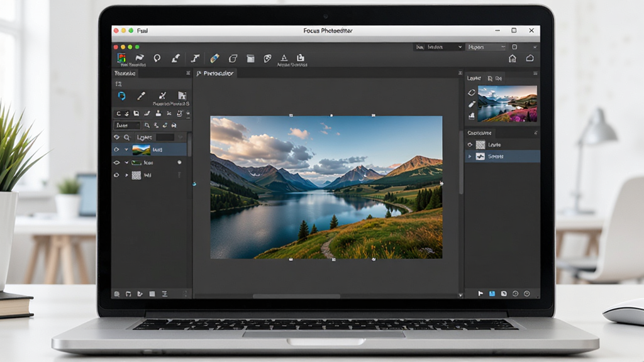Image resolution: width=644 pixels, height=362 pixels.
Task: Open the second dropdown in the top-right options bar
Action: [486, 47]
